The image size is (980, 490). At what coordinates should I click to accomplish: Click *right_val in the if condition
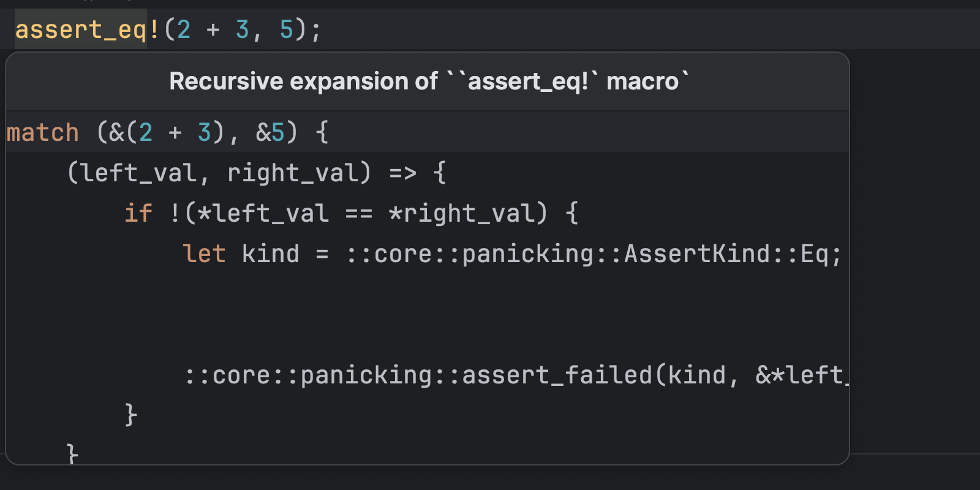(462, 213)
